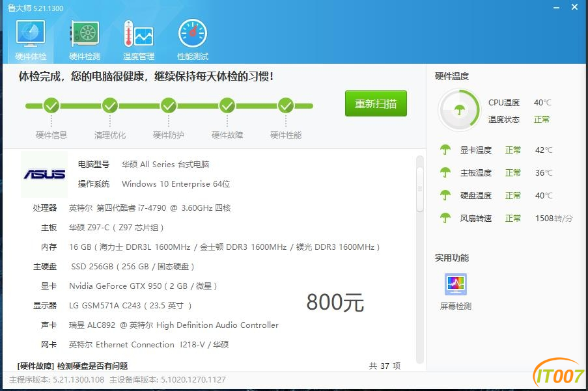Click the 硬件信息 step checkmark icon

click(x=51, y=106)
